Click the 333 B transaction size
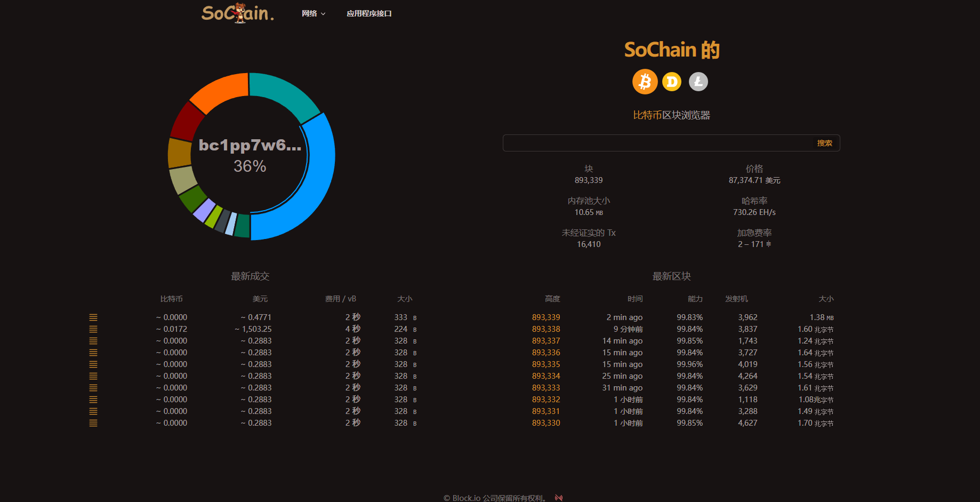The image size is (980, 502). pyautogui.click(x=405, y=317)
